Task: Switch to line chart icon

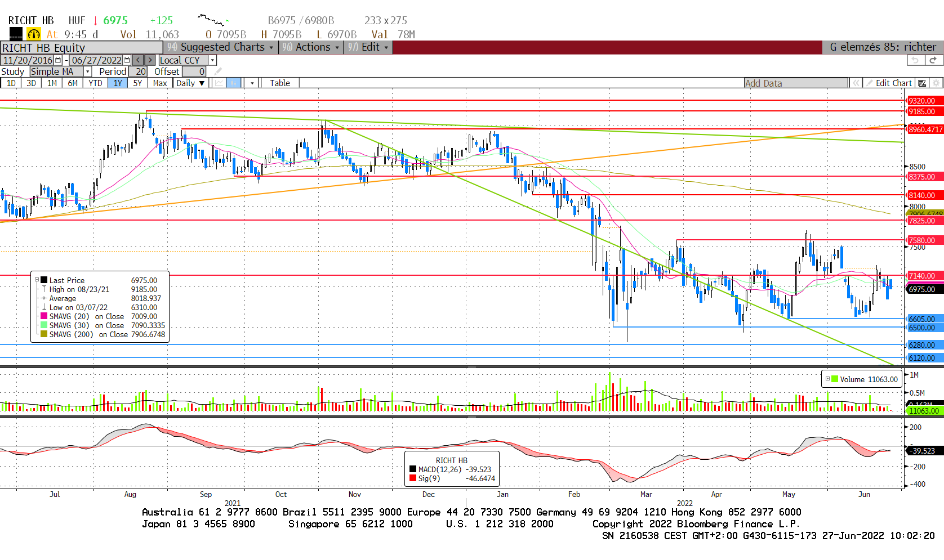Action: (x=219, y=83)
